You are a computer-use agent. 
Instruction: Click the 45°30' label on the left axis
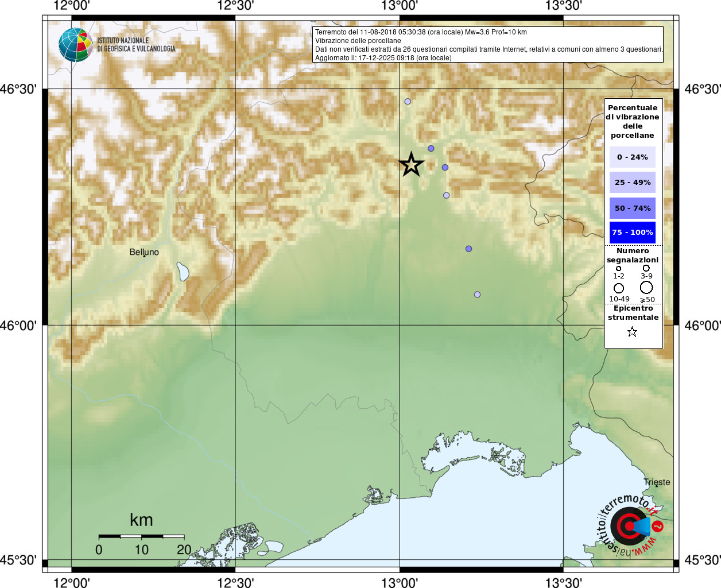click(x=18, y=560)
